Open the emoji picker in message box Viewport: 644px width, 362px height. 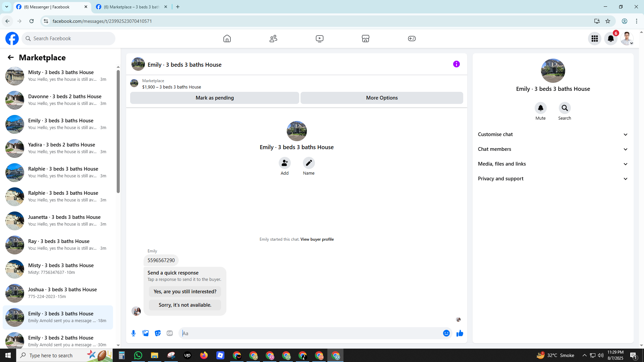(446, 333)
